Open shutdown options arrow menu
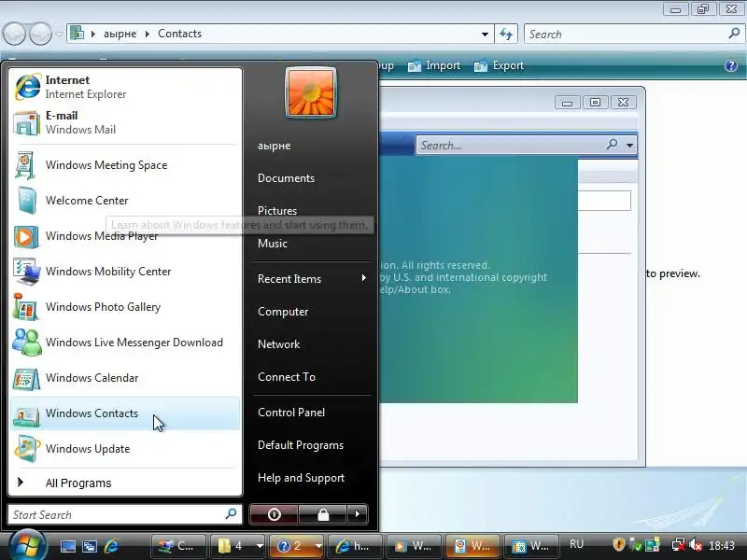Screen dimensions: 747x560 click(x=358, y=514)
